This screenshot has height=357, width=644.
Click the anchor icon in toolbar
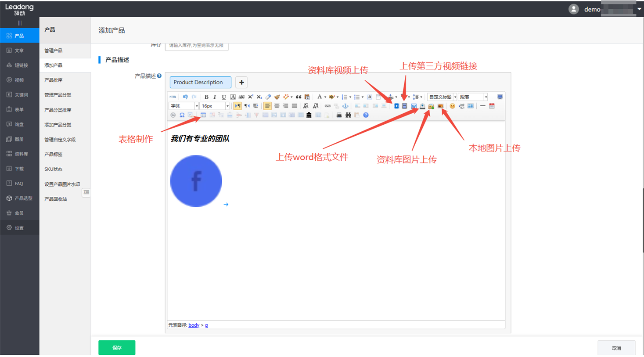tap(345, 106)
